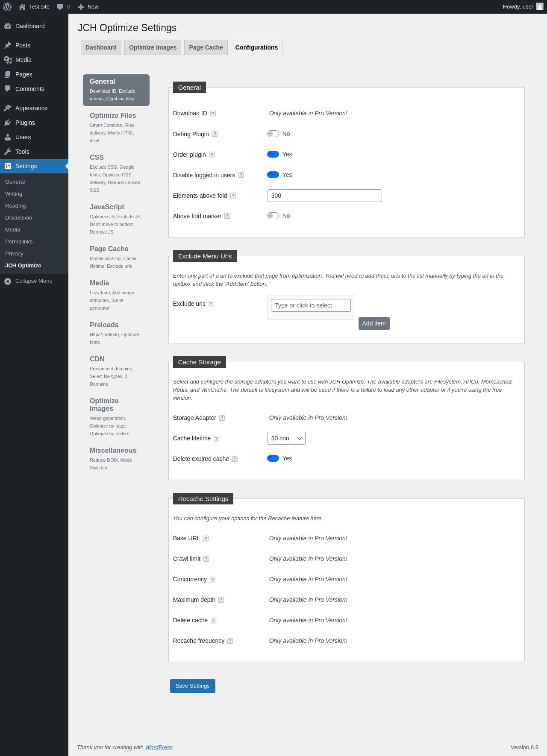Open the comments bubble icon in admin bar
Image resolution: width=547 pixels, height=756 pixels.
click(60, 7)
